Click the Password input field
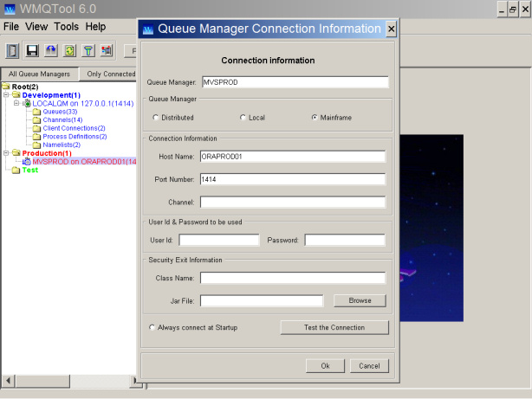The image size is (532, 399). click(345, 240)
